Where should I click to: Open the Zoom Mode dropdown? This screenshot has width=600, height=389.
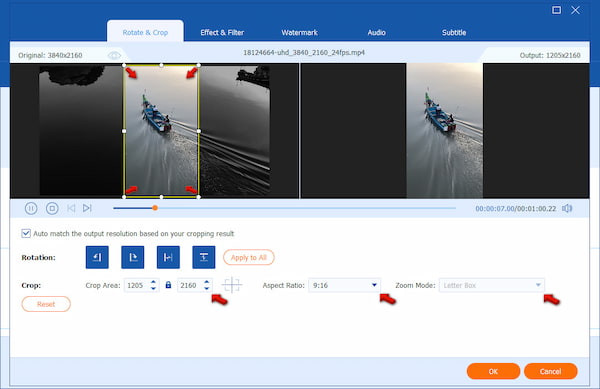[492, 285]
